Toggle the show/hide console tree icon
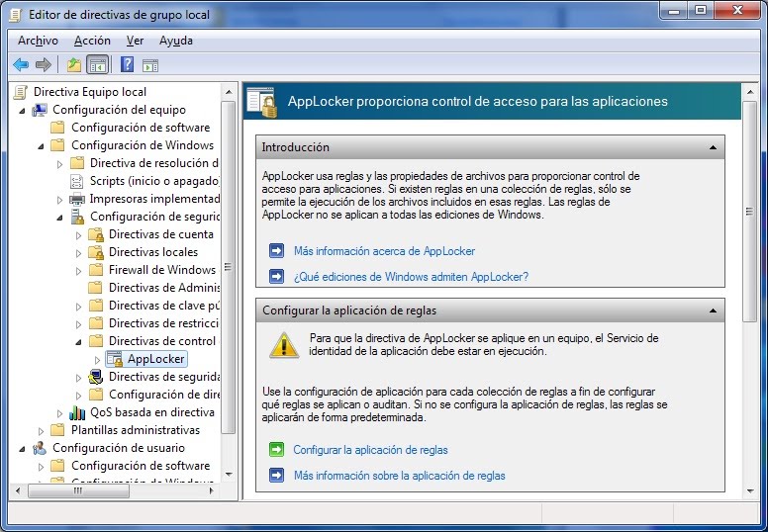Image resolution: width=768 pixels, height=532 pixels. 97,64
